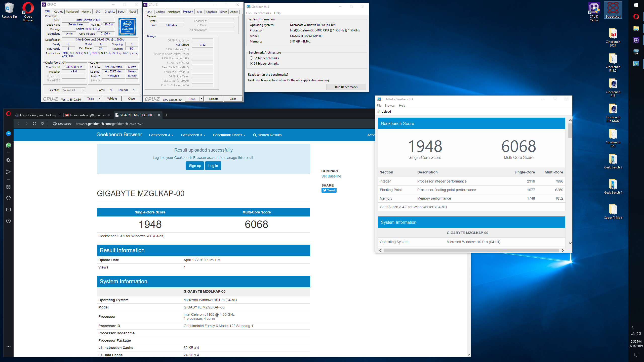The width and height of the screenshot is (644, 362).
Task: Select 32-bit benchmarks radio option
Action: tap(264, 58)
